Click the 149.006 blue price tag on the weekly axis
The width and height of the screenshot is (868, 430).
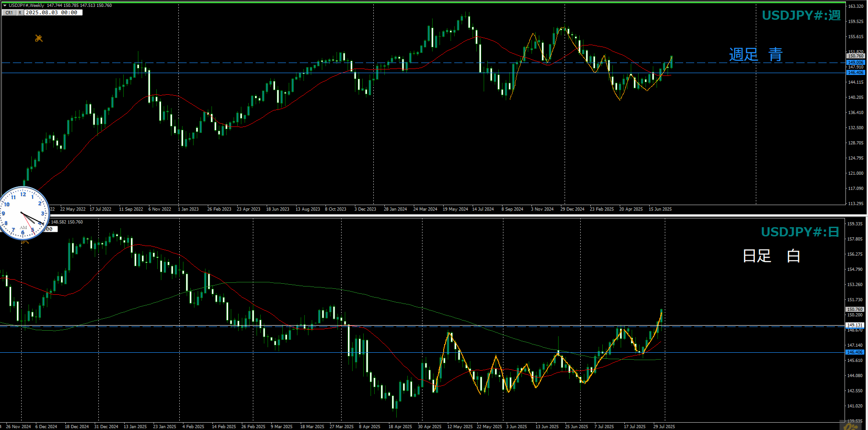point(856,62)
